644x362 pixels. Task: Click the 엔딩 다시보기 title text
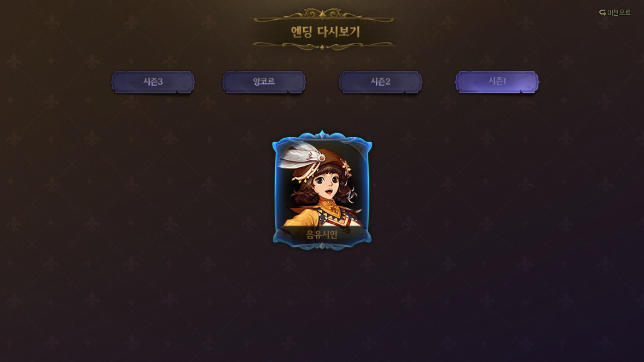coord(325,32)
